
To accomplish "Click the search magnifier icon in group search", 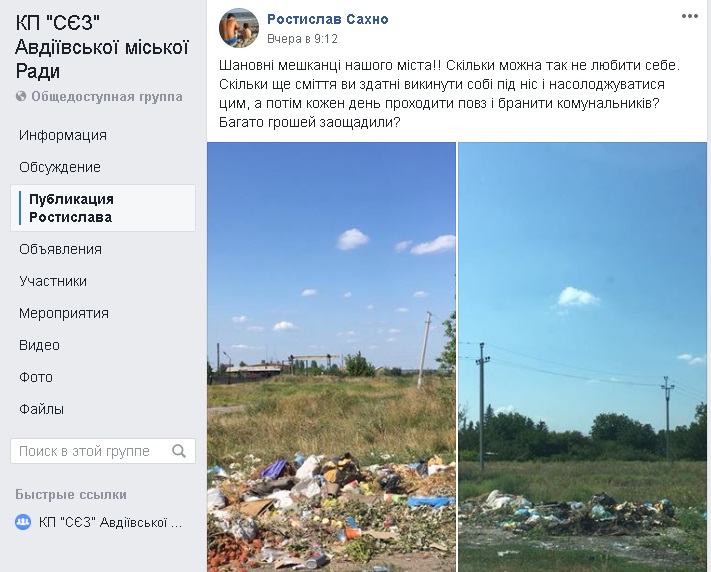I will (179, 451).
